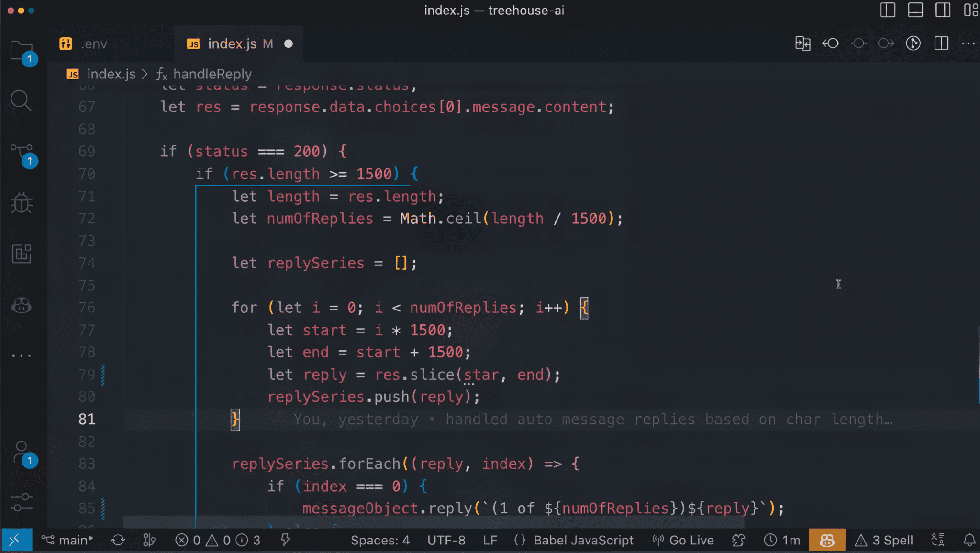
Task: Click the Spaces: 4 indentation setting
Action: pyautogui.click(x=379, y=540)
